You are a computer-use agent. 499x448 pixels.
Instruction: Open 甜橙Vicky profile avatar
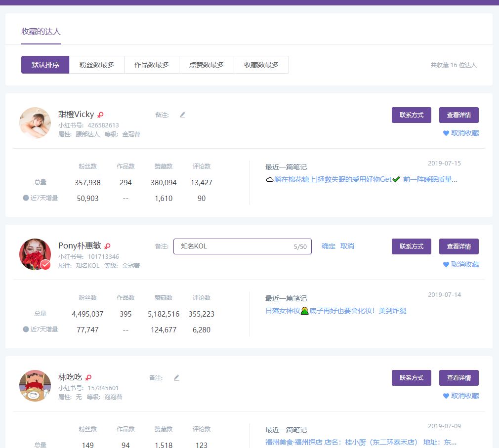pos(35,123)
